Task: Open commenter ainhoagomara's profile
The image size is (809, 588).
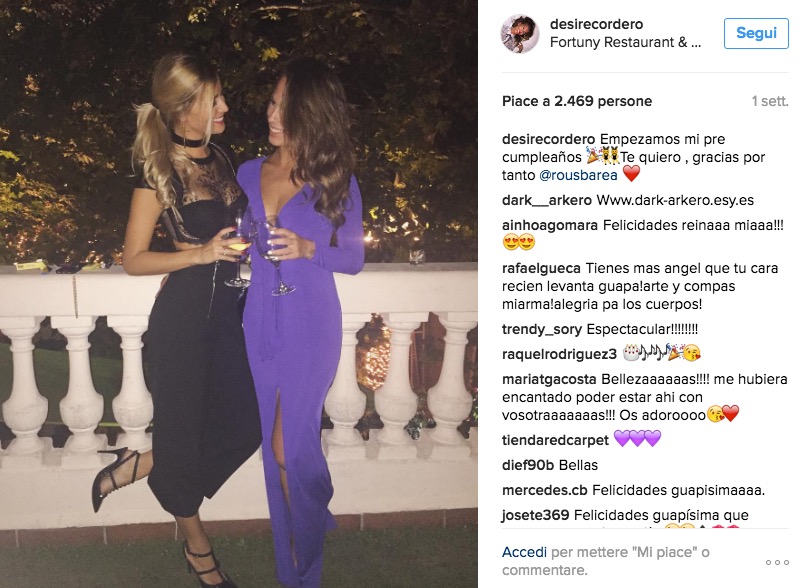Action: (549, 225)
